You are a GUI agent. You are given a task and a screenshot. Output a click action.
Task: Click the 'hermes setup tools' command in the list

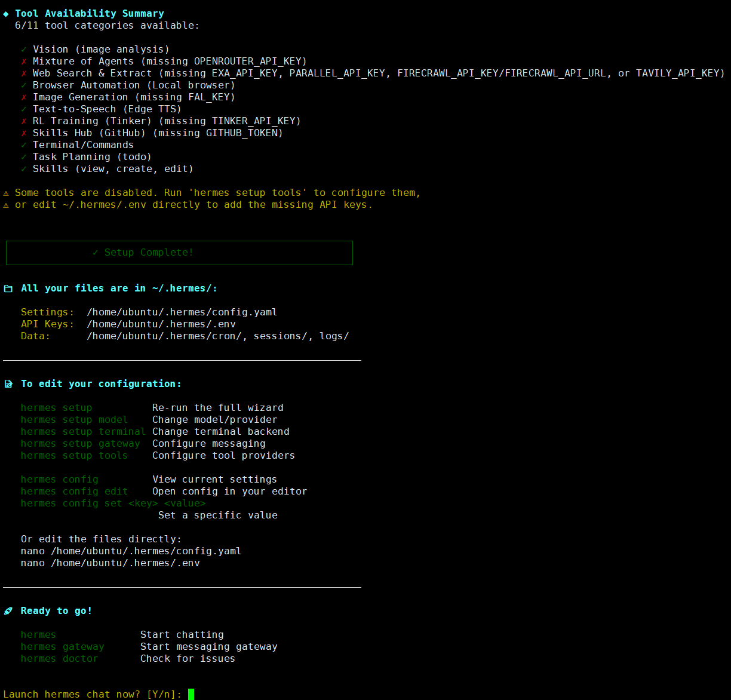(75, 456)
